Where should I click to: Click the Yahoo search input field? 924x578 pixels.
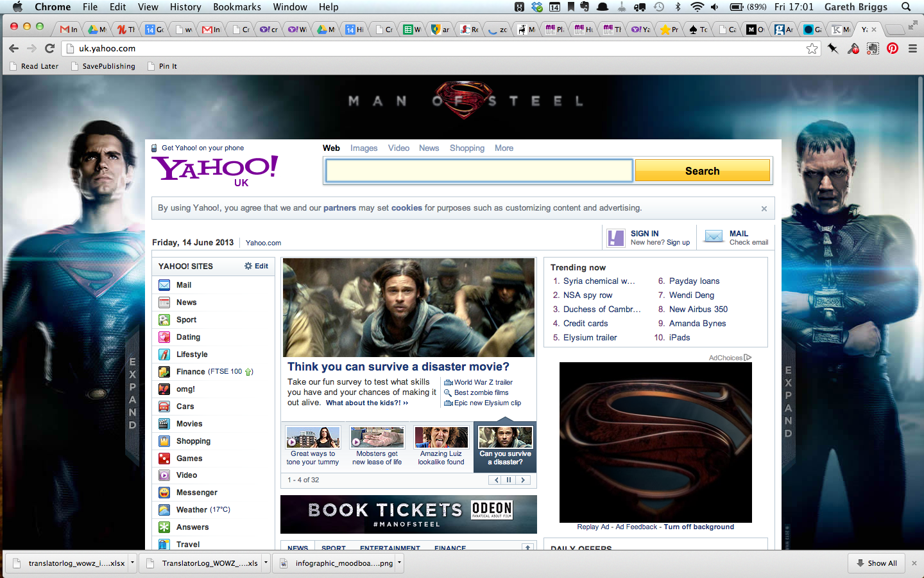tap(479, 171)
